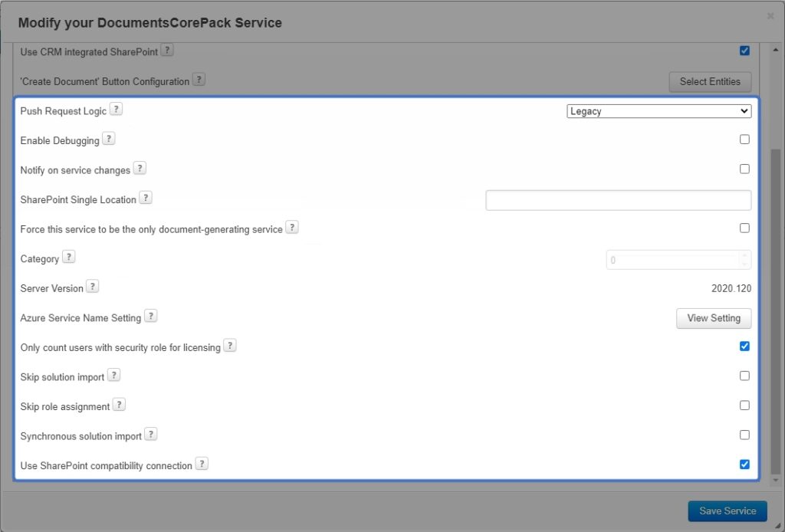
Task: Open the View Setting button
Action: pyautogui.click(x=713, y=318)
